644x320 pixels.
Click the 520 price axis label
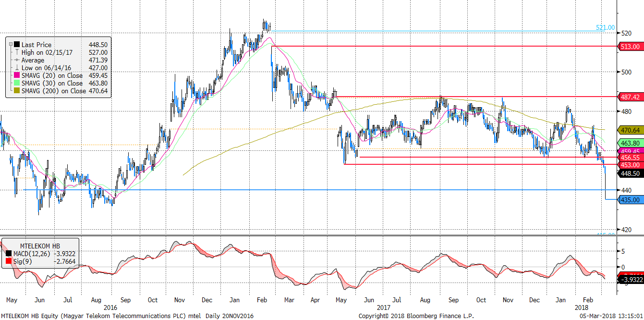tap(626, 33)
